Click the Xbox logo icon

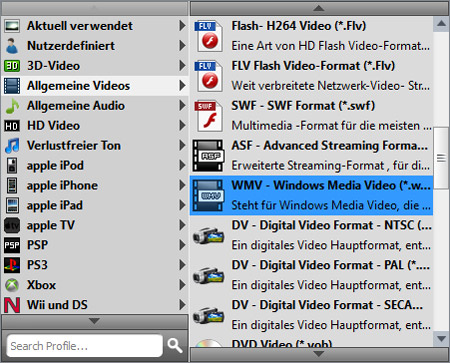point(12,285)
